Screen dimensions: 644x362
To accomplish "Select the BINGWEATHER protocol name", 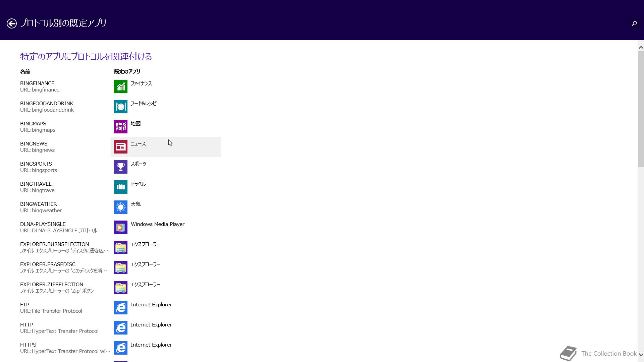I will coord(39,204).
